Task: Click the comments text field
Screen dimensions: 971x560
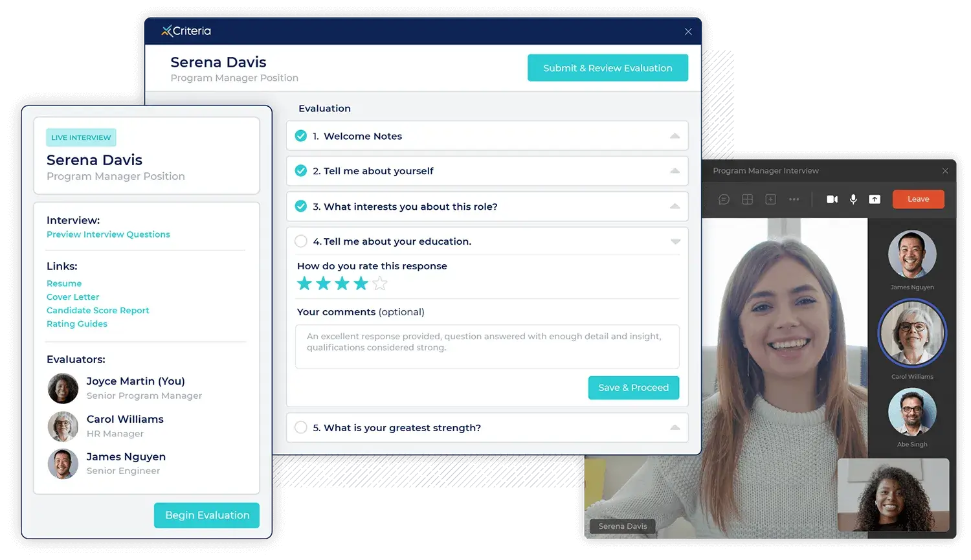Action: coord(487,347)
